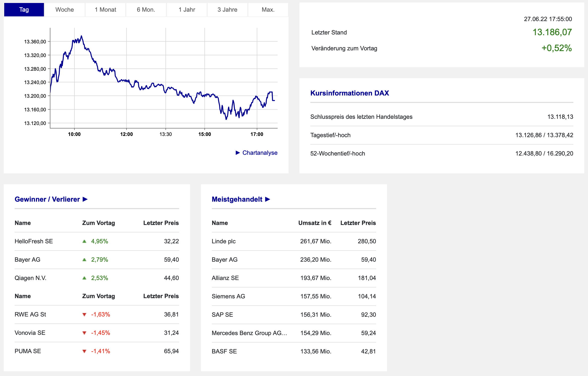Click red down triangle beside Vonovia SE
This screenshot has width=588, height=376.
[x=84, y=333]
